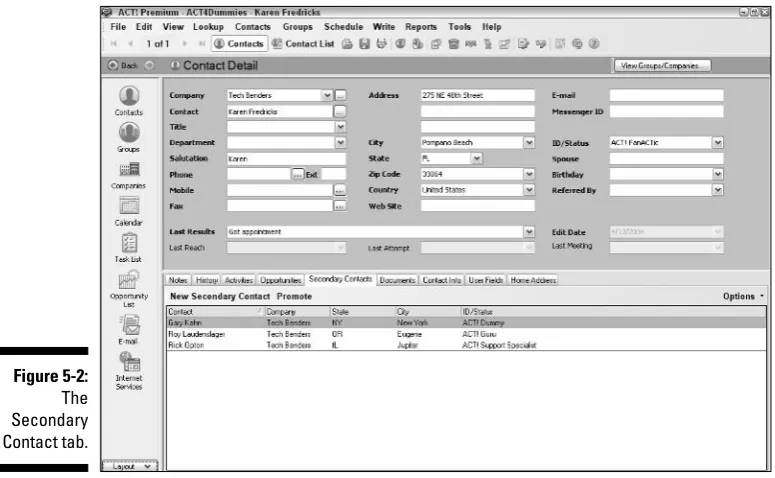The height and width of the screenshot is (478, 775).
Task: Open the Layout dropdown at the bottom of the sidebar
Action: 129,466
